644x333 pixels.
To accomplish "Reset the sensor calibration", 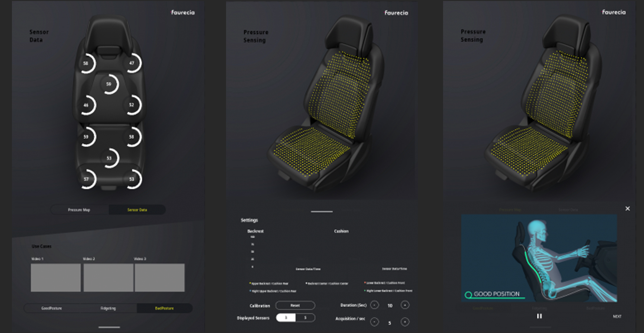I will (x=295, y=305).
